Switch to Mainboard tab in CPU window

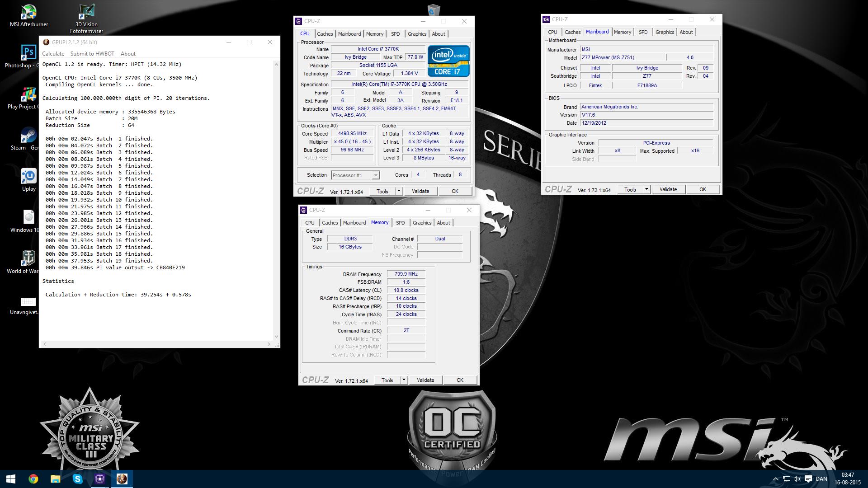(349, 34)
